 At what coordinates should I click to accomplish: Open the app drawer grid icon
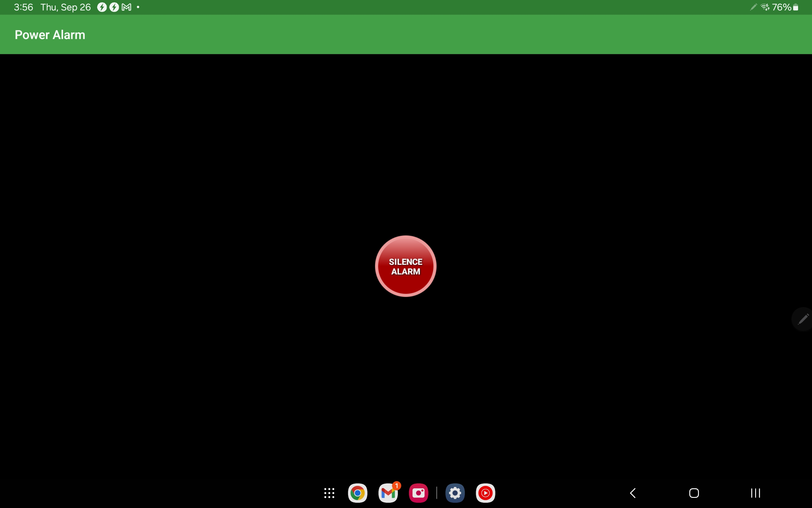[329, 493]
